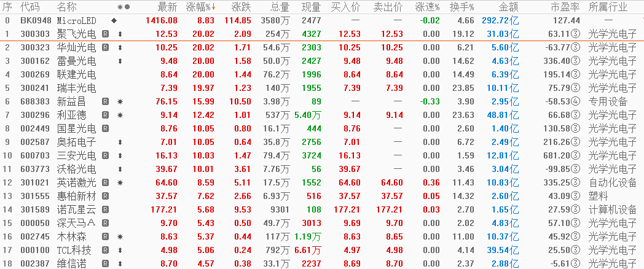644x269 pixels.
Task: Click the diamond marker beside MicroLED
Action: [114, 20]
